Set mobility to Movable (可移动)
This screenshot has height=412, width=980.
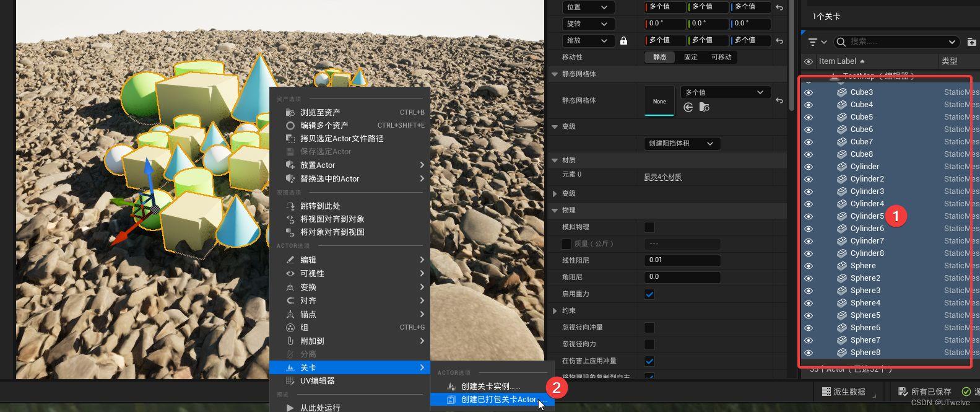pyautogui.click(x=721, y=57)
